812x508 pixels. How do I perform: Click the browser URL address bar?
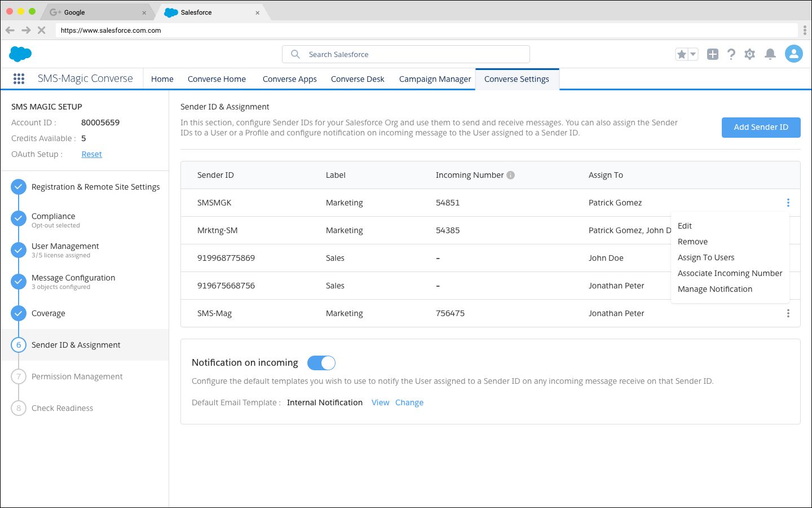pos(427,30)
